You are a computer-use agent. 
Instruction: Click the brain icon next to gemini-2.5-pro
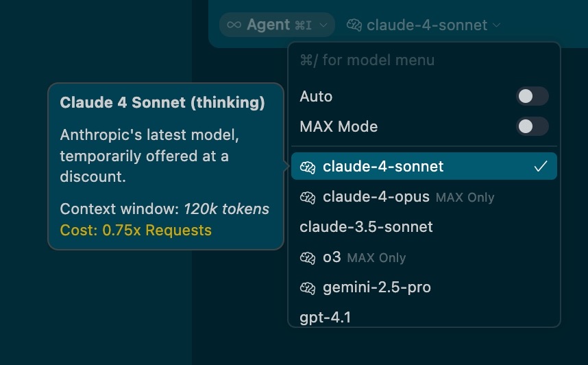pos(308,288)
